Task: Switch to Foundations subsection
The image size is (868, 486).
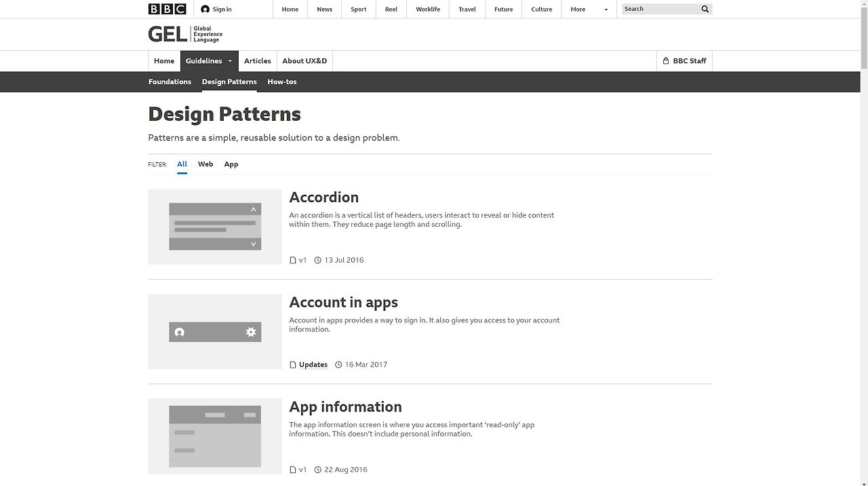Action: point(170,81)
